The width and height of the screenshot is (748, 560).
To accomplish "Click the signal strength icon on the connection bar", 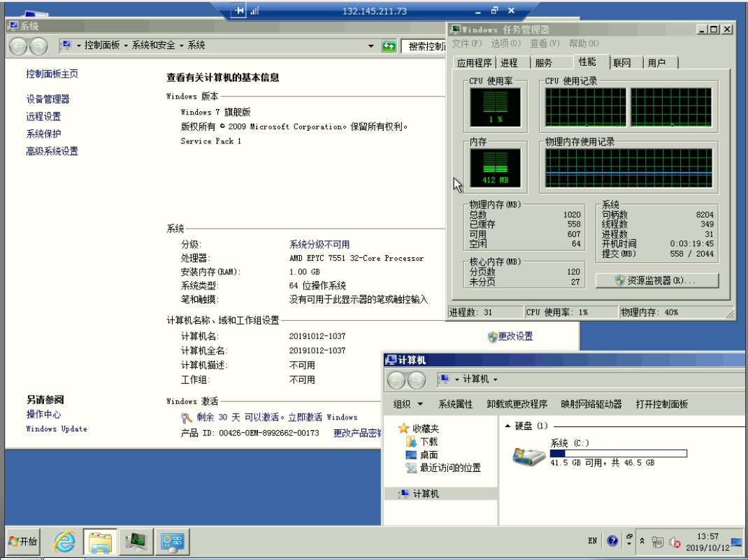I will click(254, 10).
